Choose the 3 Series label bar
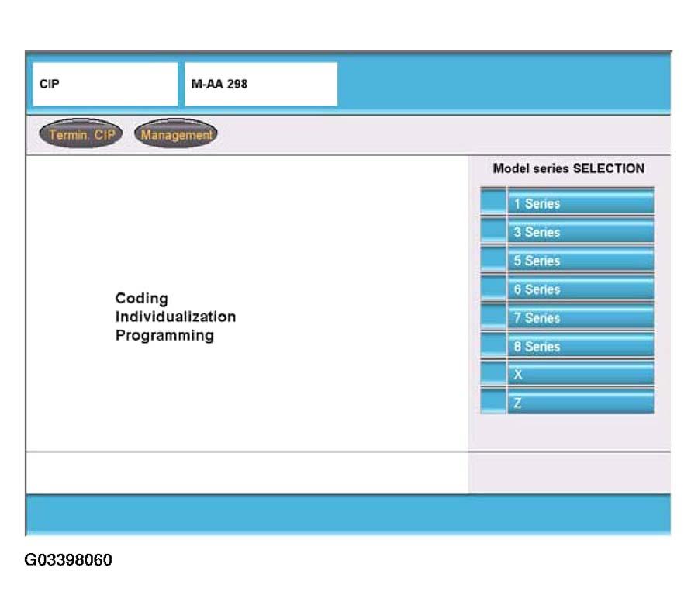 tap(580, 232)
